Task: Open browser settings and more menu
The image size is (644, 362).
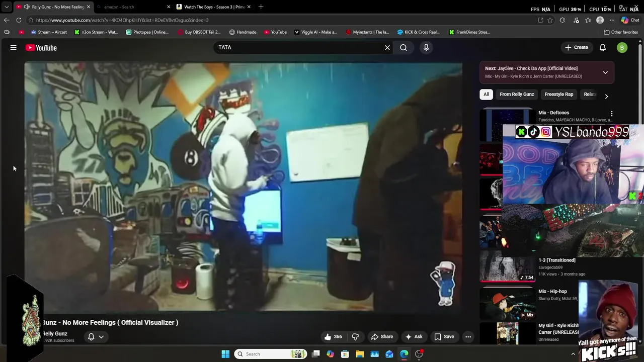Action: pos(612,20)
